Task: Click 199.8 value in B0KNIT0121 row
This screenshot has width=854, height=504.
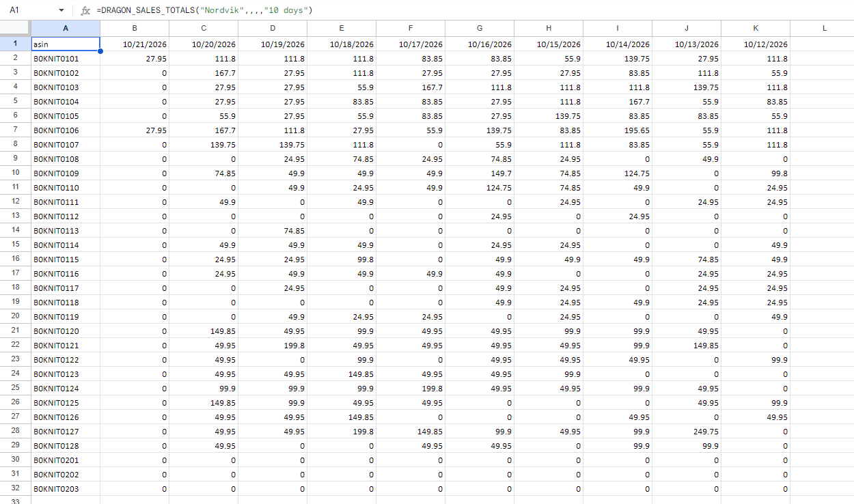Action: pyautogui.click(x=273, y=345)
